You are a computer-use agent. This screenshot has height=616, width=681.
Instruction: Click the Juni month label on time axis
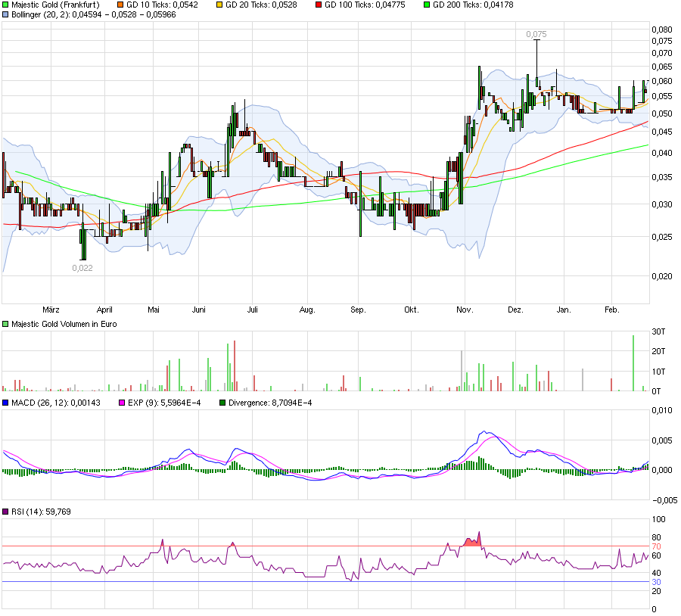click(198, 310)
